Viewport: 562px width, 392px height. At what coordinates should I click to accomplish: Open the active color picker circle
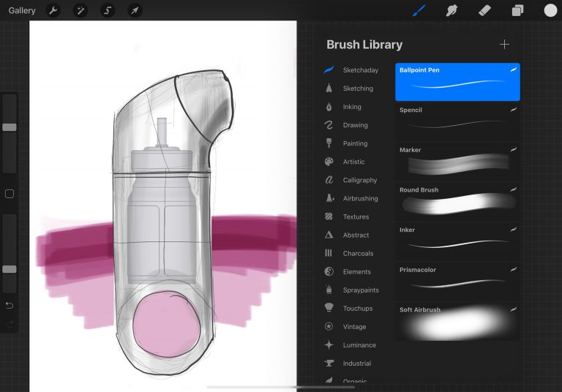(x=550, y=10)
